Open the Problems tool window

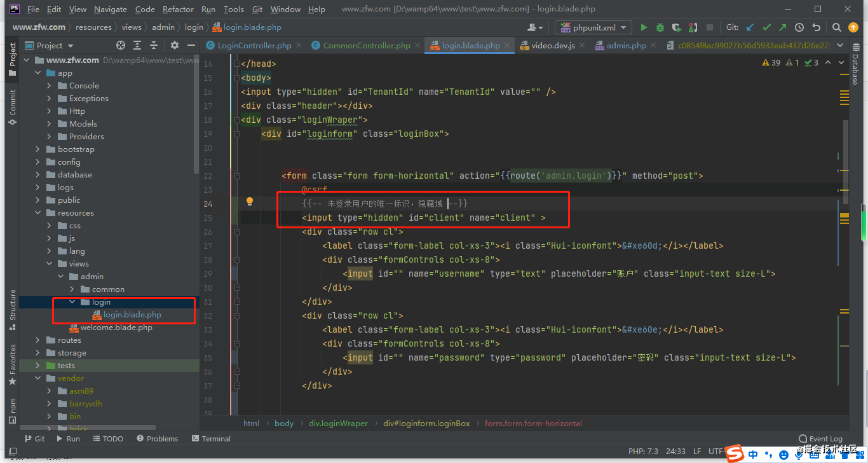[157, 438]
